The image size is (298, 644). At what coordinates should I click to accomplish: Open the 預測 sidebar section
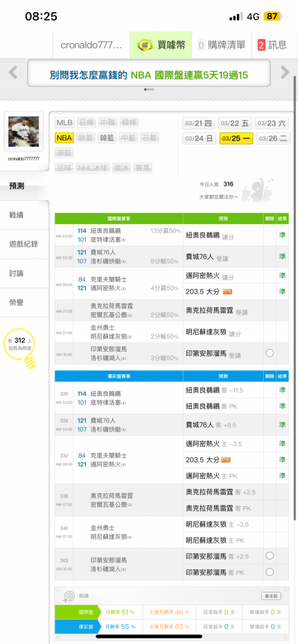(25, 186)
